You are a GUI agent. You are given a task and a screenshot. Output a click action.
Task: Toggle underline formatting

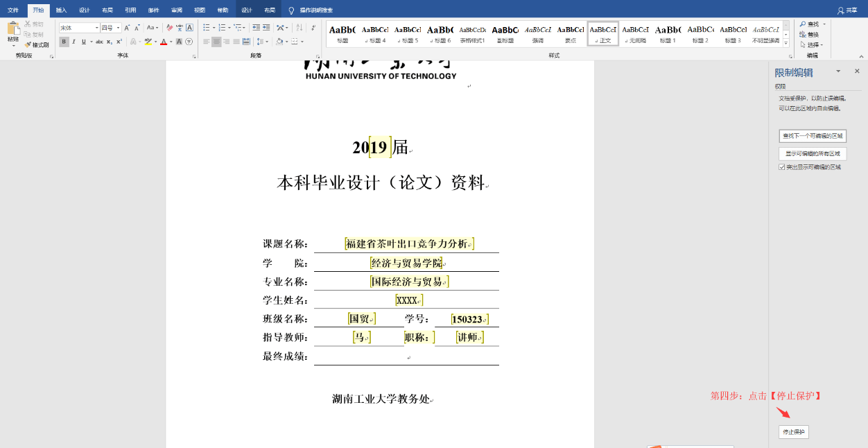(83, 42)
